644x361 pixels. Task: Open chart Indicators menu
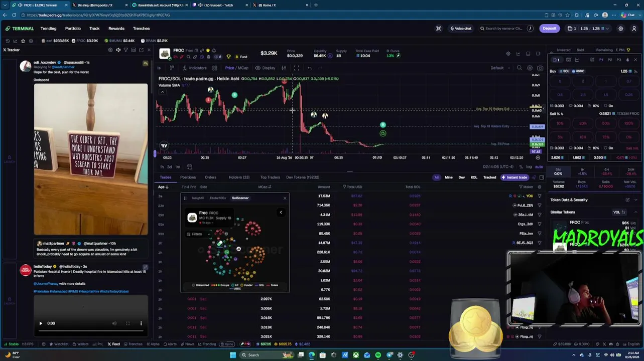pyautogui.click(x=194, y=68)
